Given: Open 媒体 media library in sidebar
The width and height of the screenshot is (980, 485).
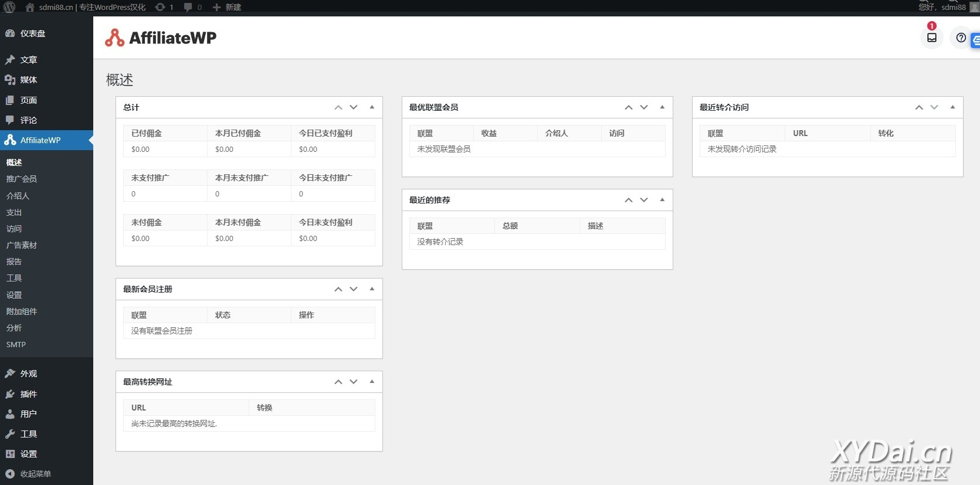Looking at the screenshot, I should [x=28, y=80].
